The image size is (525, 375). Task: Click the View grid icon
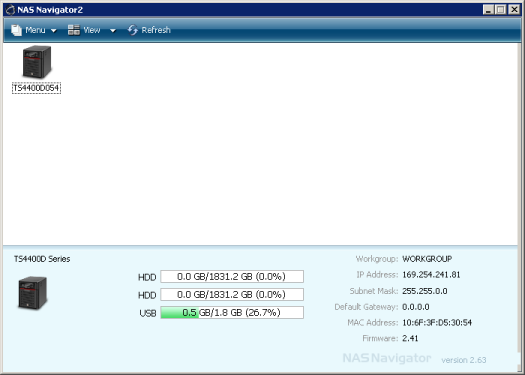coord(74,30)
